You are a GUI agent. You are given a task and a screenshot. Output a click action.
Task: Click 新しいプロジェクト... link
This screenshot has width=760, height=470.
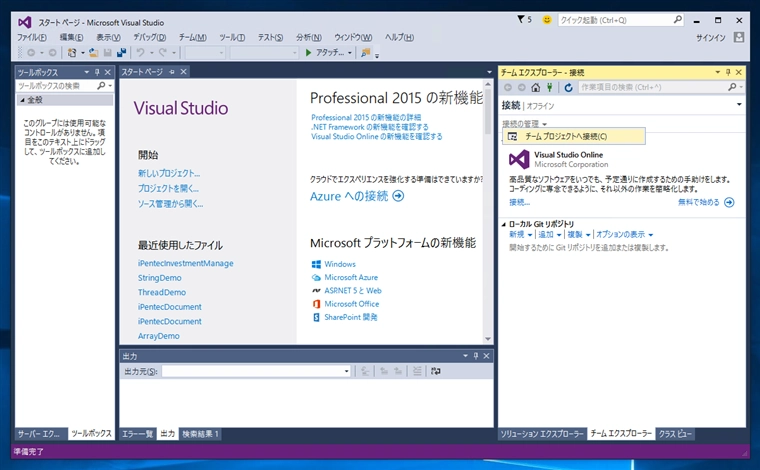point(169,173)
